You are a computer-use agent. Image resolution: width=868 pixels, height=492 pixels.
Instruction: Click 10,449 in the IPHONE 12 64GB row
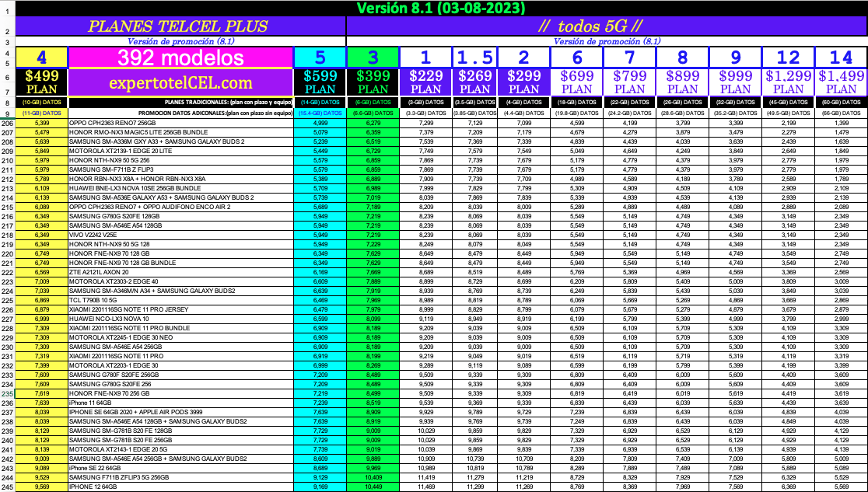[373, 487]
